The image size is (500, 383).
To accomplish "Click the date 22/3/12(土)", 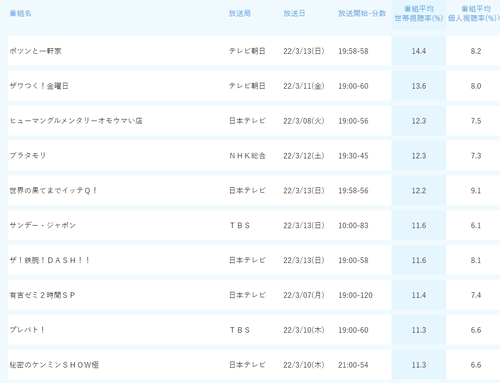I will (304, 156).
